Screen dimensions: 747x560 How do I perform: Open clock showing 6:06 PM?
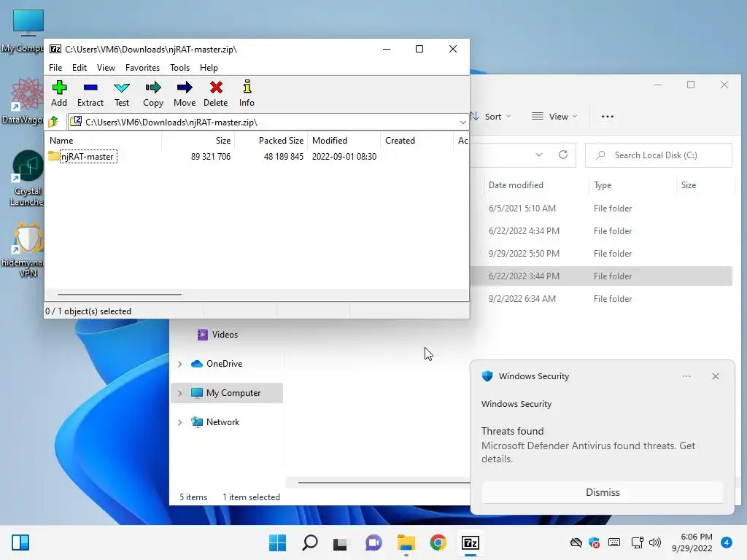(x=692, y=542)
